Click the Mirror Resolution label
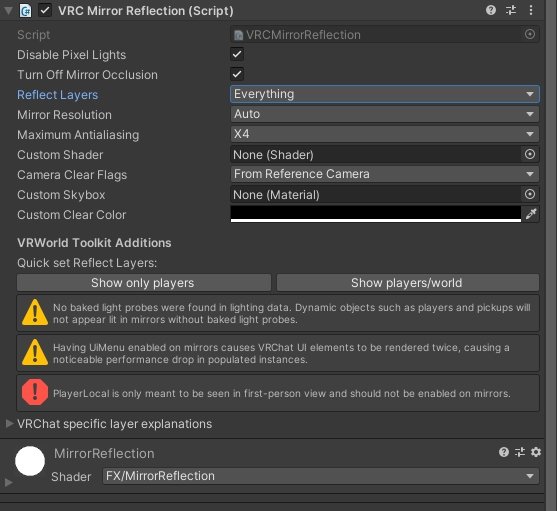 [x=64, y=115]
